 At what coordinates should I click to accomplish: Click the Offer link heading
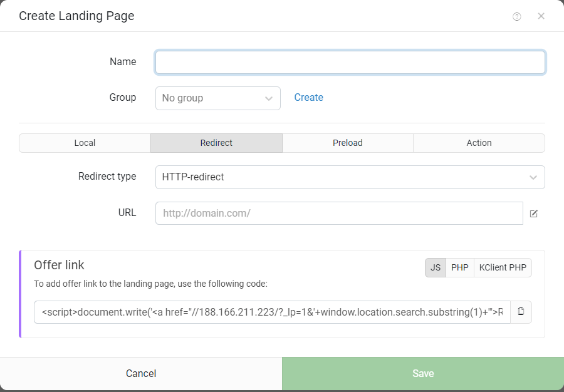(x=59, y=265)
